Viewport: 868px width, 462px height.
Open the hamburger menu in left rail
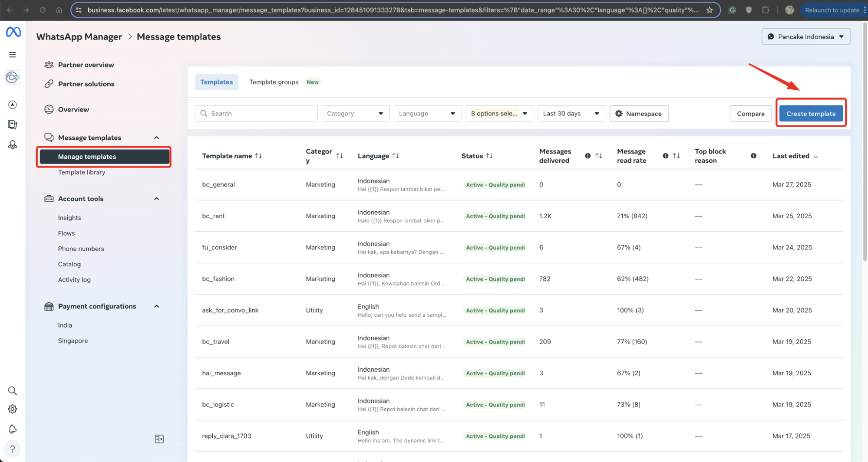coord(13,55)
